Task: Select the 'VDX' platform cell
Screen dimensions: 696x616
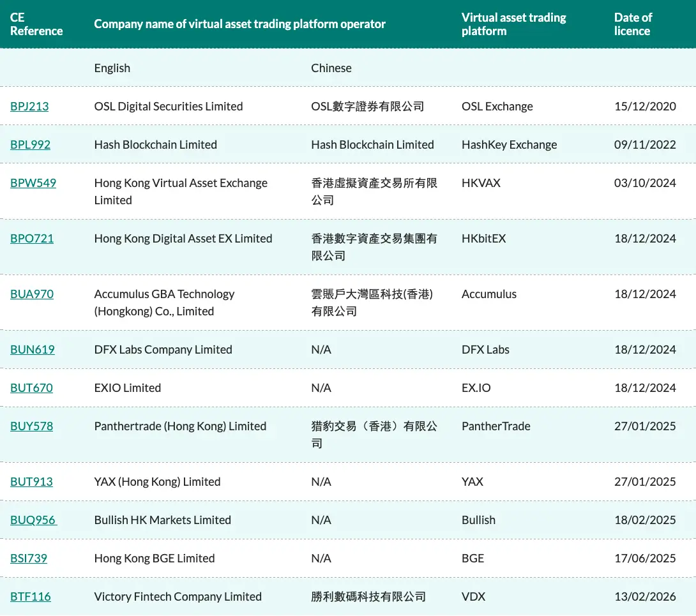Action: coord(474,596)
